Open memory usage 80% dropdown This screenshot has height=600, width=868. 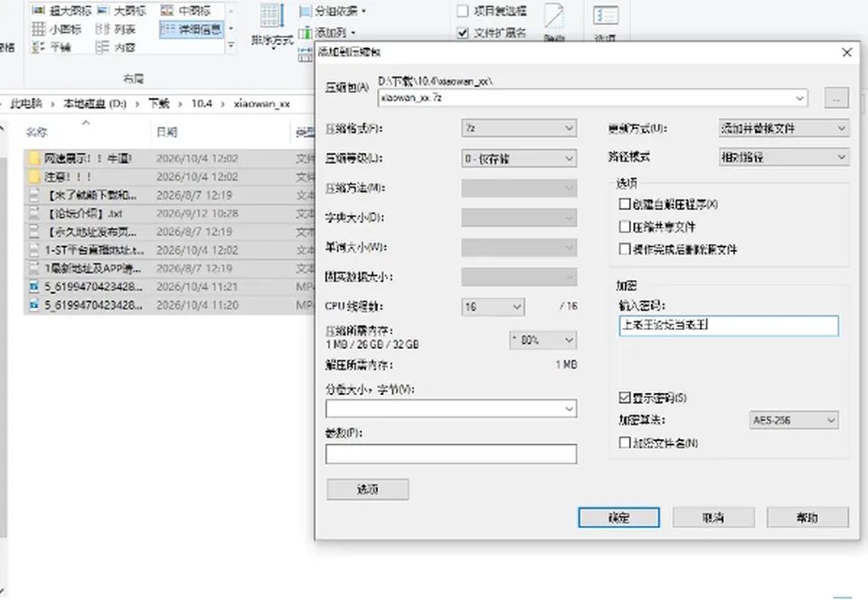click(542, 340)
